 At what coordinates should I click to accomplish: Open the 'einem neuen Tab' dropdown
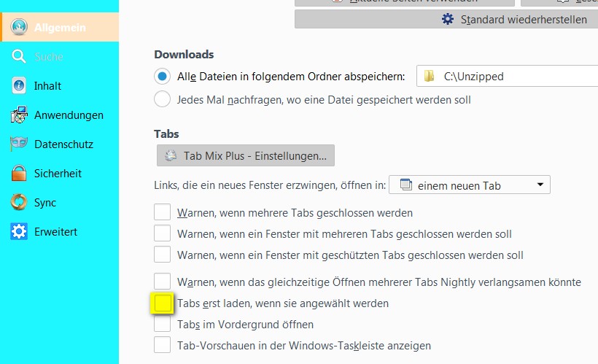tap(470, 185)
